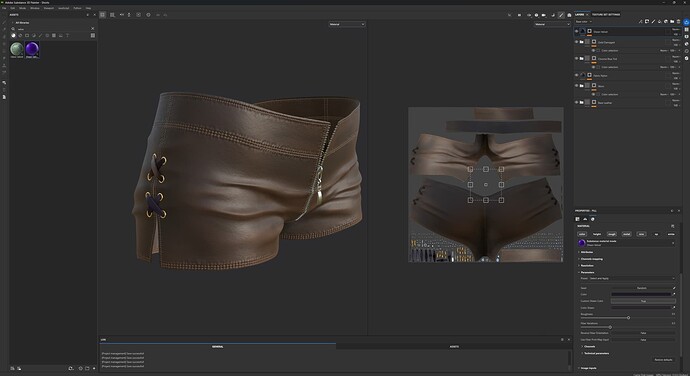Hide the Sheen Velvet layer

(x=576, y=32)
